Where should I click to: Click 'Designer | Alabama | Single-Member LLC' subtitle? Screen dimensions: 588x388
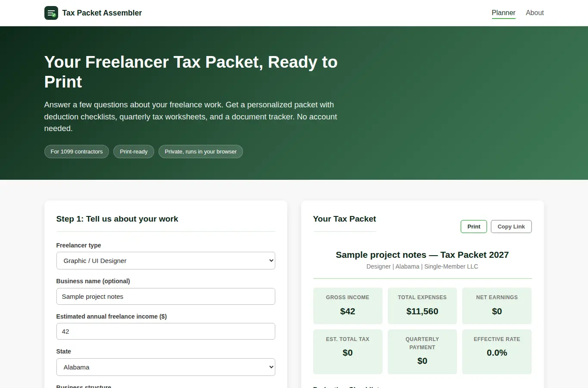[422, 266]
